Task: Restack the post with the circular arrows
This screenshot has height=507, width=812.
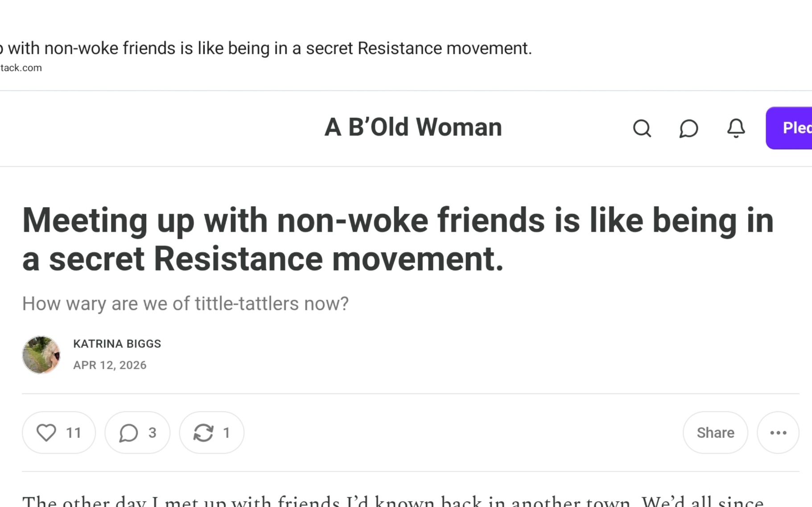Action: 203,432
